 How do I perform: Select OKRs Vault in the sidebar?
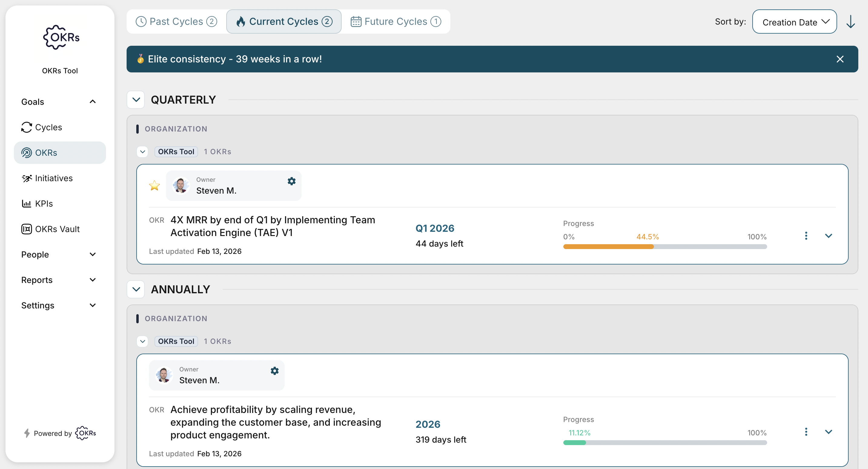point(58,229)
